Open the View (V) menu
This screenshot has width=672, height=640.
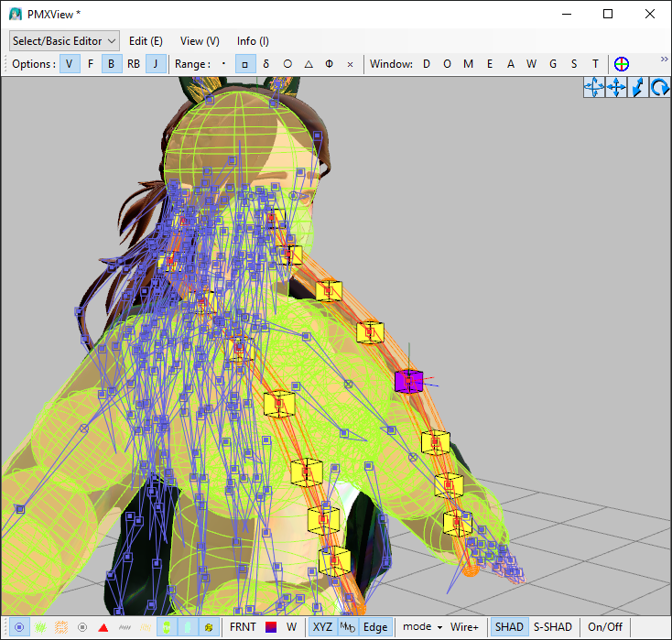(200, 41)
